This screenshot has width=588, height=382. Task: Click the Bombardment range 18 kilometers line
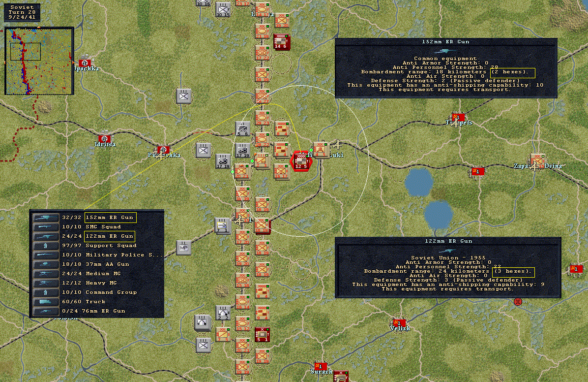tap(445, 72)
